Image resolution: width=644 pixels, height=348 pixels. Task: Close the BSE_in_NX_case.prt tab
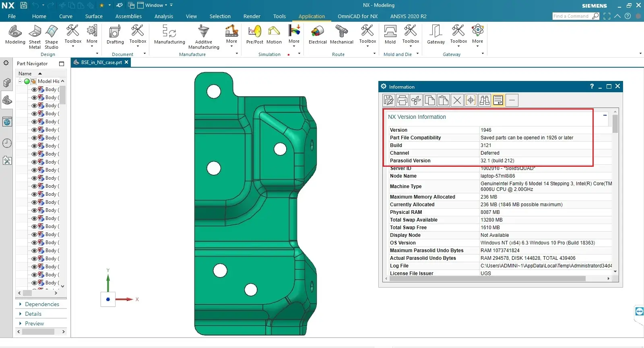click(x=126, y=62)
